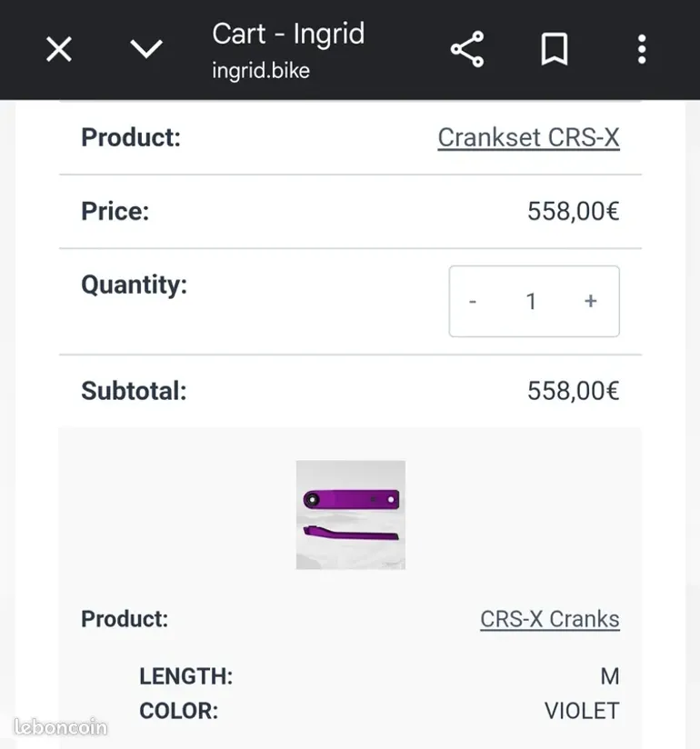The image size is (700, 749).
Task: Click the VIOLET color value
Action: pyautogui.click(x=582, y=711)
